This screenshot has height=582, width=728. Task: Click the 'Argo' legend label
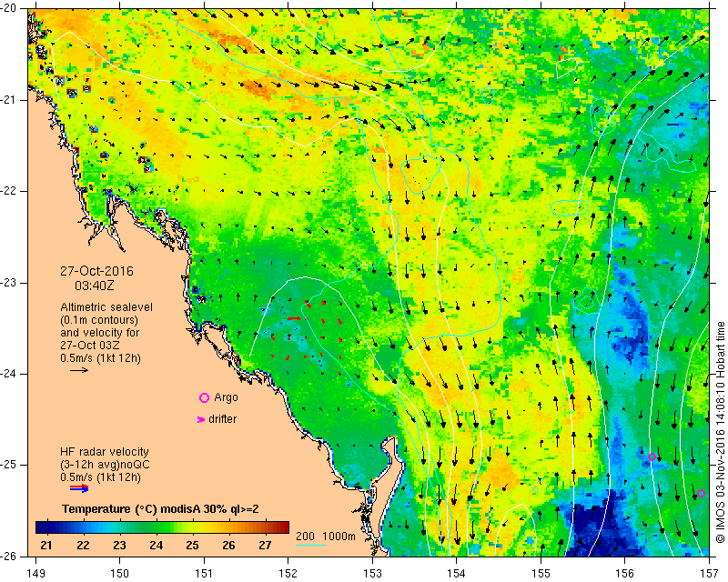pyautogui.click(x=226, y=397)
